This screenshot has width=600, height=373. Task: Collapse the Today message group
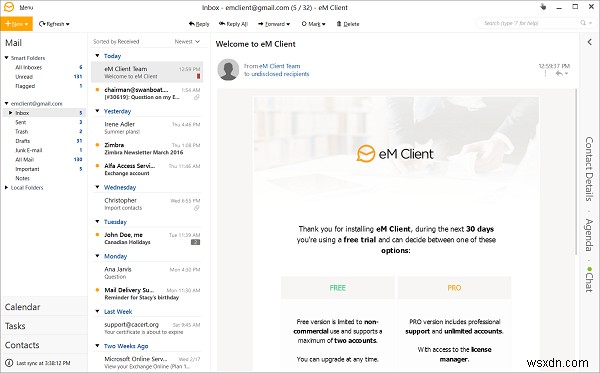[x=97, y=56]
